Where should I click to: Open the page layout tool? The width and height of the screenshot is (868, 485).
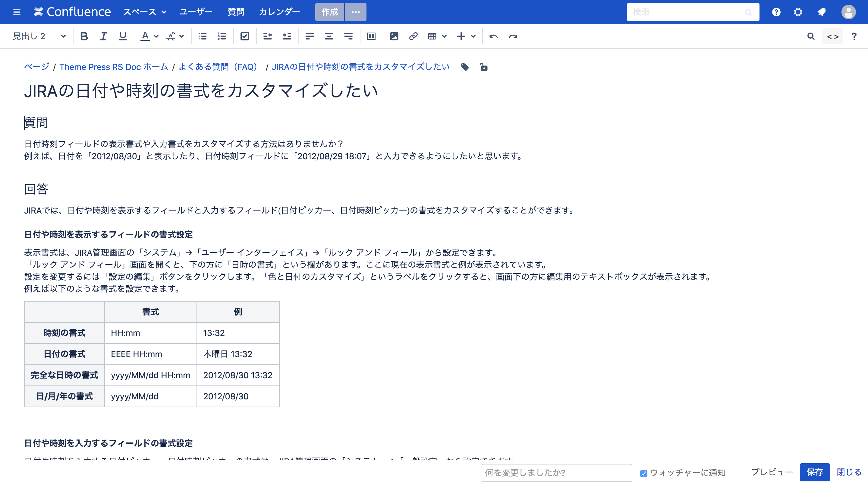[x=371, y=36]
